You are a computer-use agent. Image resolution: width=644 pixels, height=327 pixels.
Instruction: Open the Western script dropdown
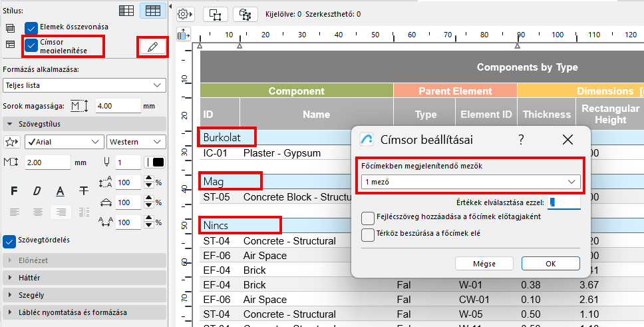click(136, 142)
